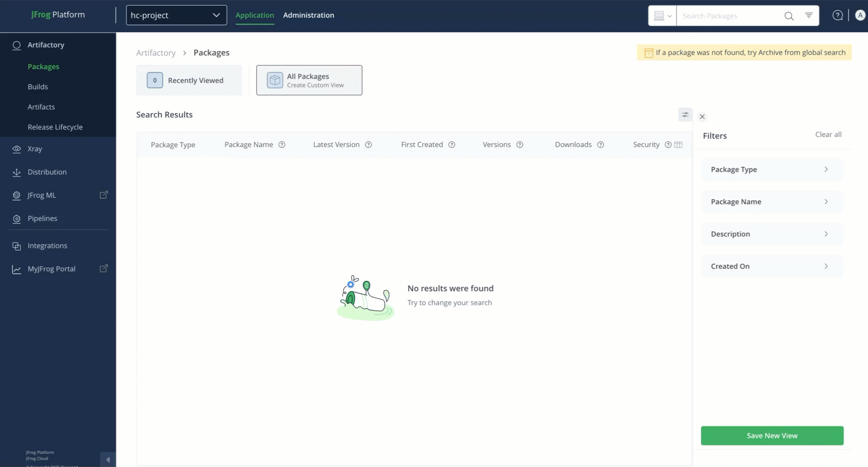Switch to the Recently Viewed view
The height and width of the screenshot is (467, 868).
(189, 80)
